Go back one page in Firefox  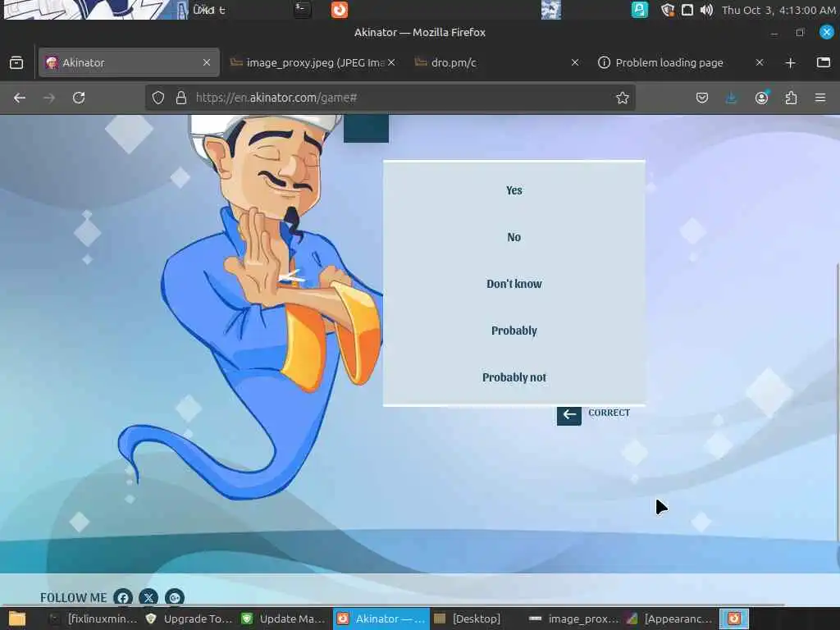(x=20, y=98)
